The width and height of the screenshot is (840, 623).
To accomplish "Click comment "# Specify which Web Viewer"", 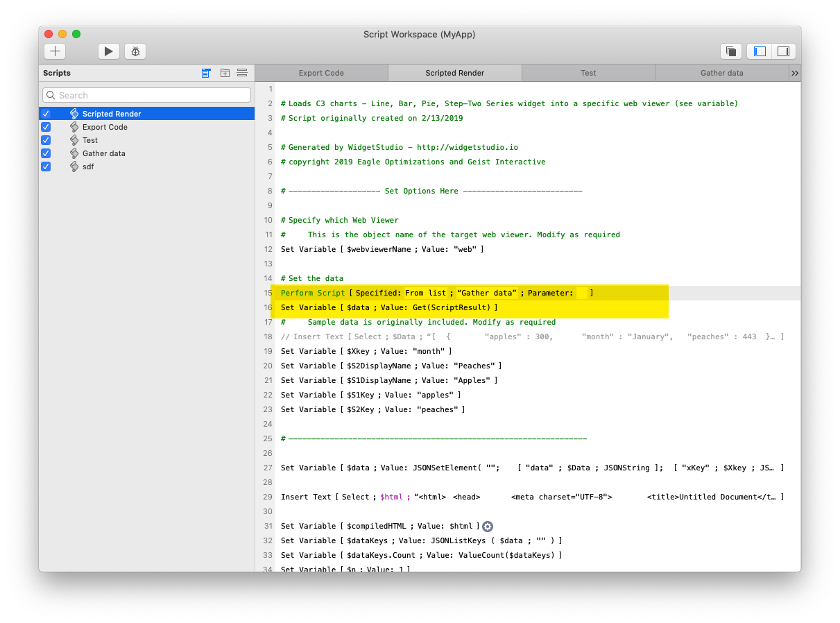I will click(x=340, y=220).
